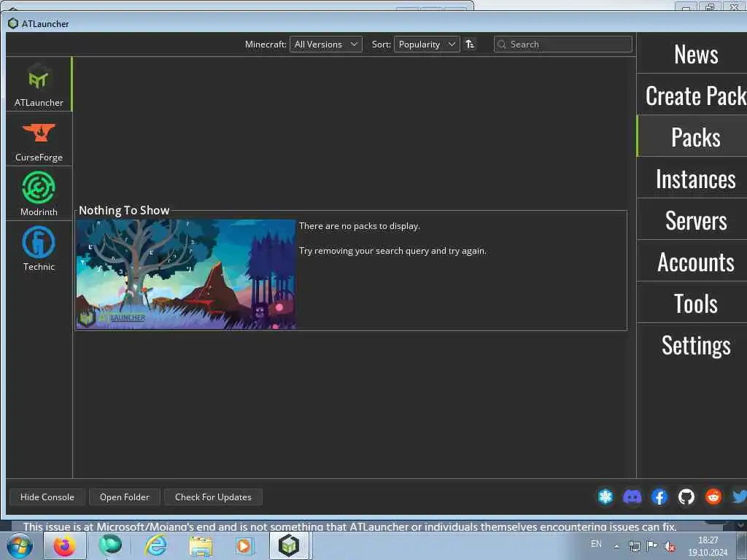
Task: Click the Hide Console button
Action: coord(47,497)
